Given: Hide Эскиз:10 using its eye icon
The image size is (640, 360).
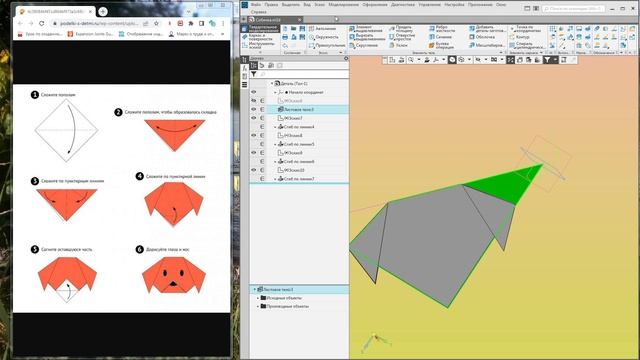Looking at the screenshot, I should (x=253, y=170).
